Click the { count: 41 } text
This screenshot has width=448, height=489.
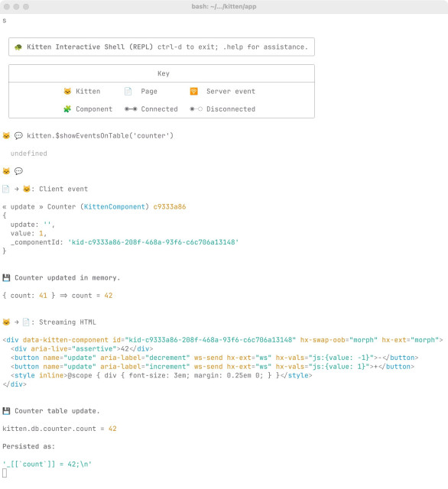click(x=29, y=296)
